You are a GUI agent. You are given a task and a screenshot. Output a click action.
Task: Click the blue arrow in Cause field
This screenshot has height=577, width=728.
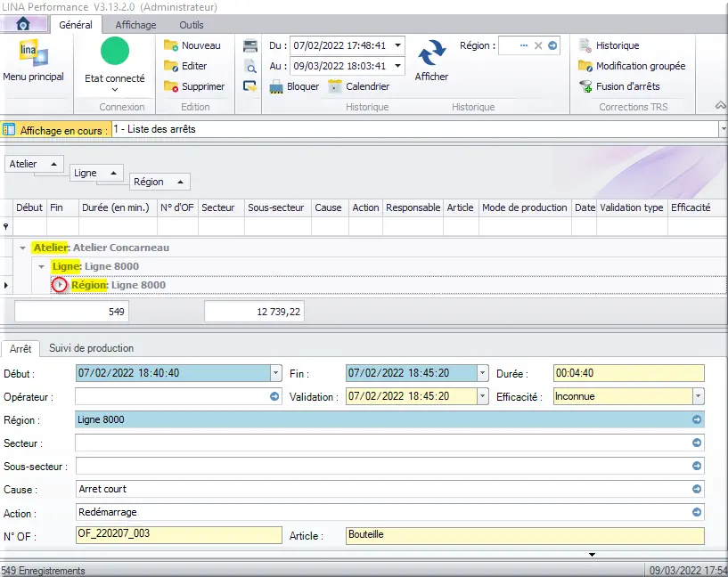tap(697, 489)
